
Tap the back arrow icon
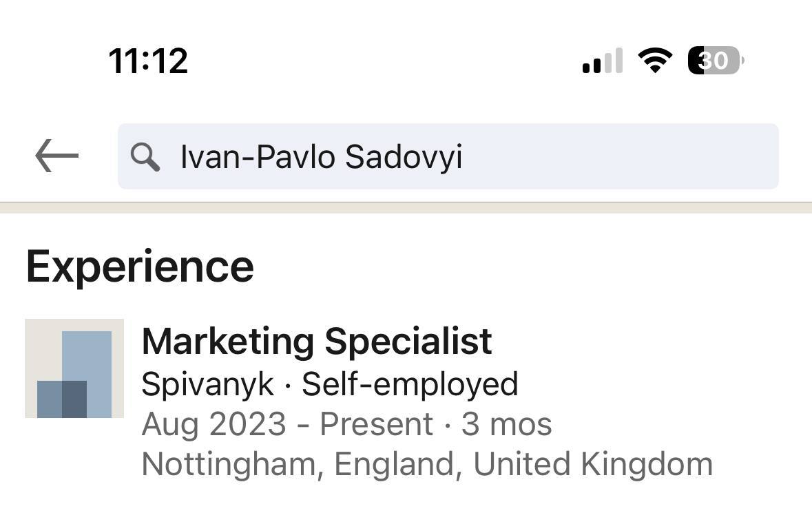(56, 156)
